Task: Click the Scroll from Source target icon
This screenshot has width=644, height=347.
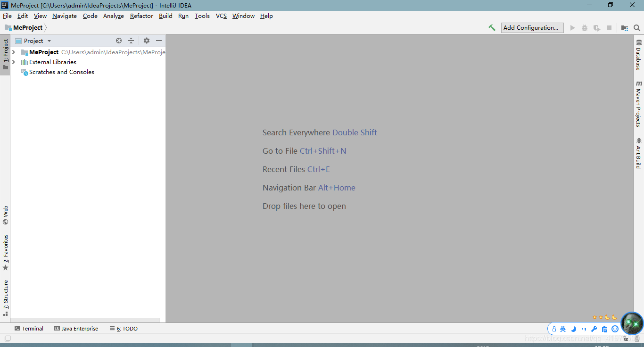Action: [x=119, y=41]
